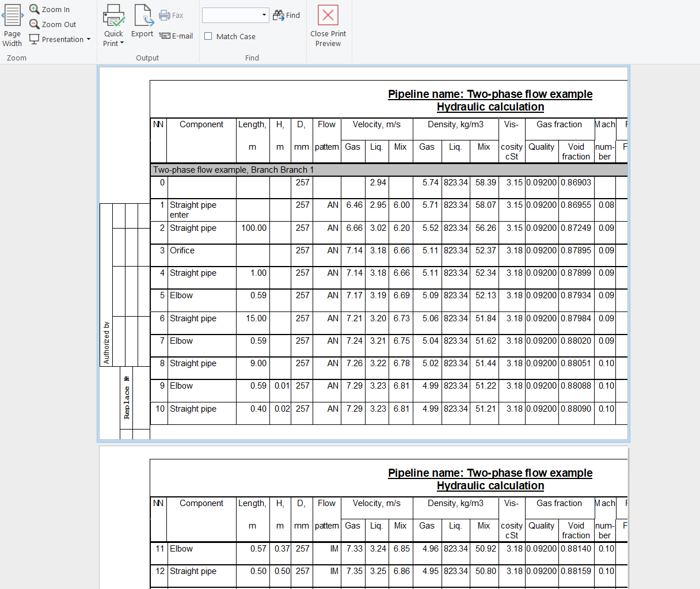700x589 pixels.
Task: Click the Page Width icon
Action: pyautogui.click(x=12, y=16)
